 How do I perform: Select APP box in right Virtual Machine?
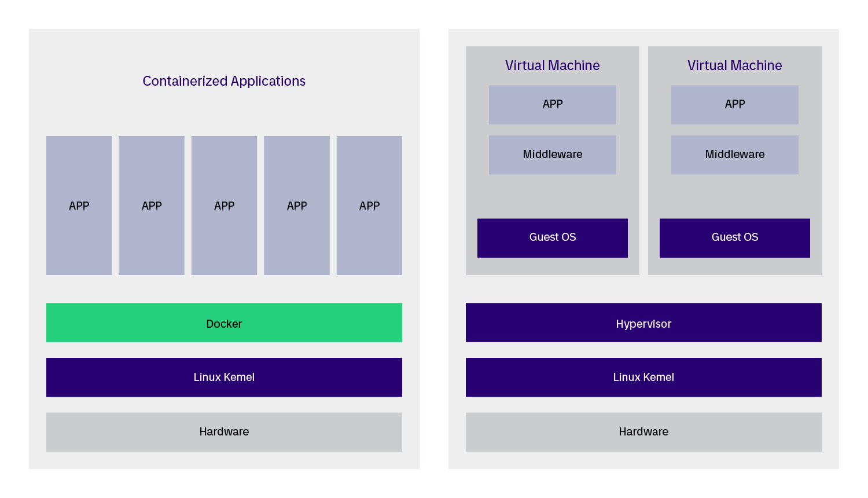coord(734,104)
